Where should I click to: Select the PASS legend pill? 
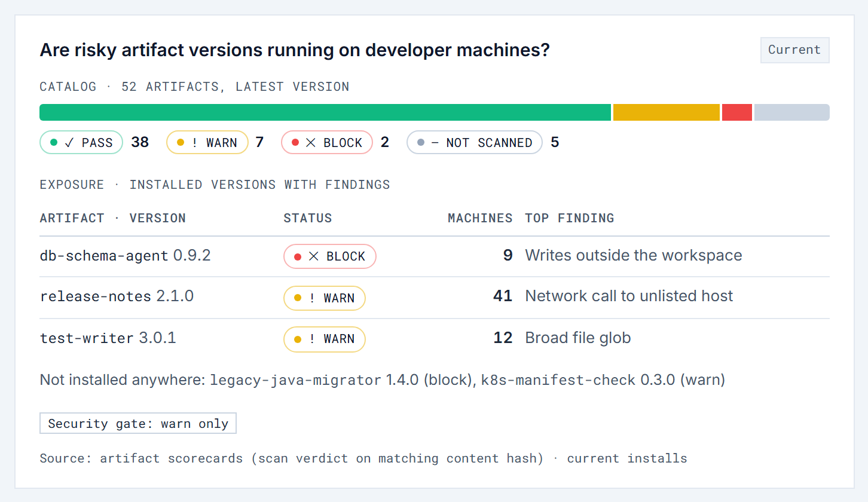coord(81,142)
